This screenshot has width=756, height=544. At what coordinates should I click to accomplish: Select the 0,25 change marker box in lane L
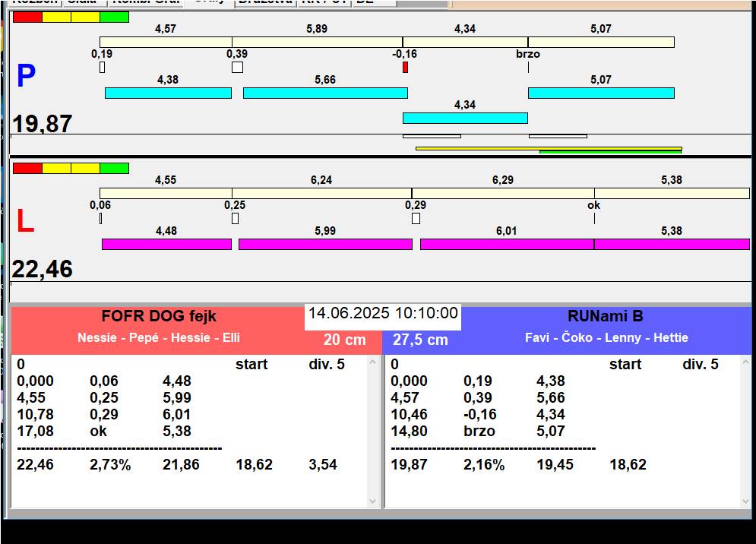[x=236, y=219]
